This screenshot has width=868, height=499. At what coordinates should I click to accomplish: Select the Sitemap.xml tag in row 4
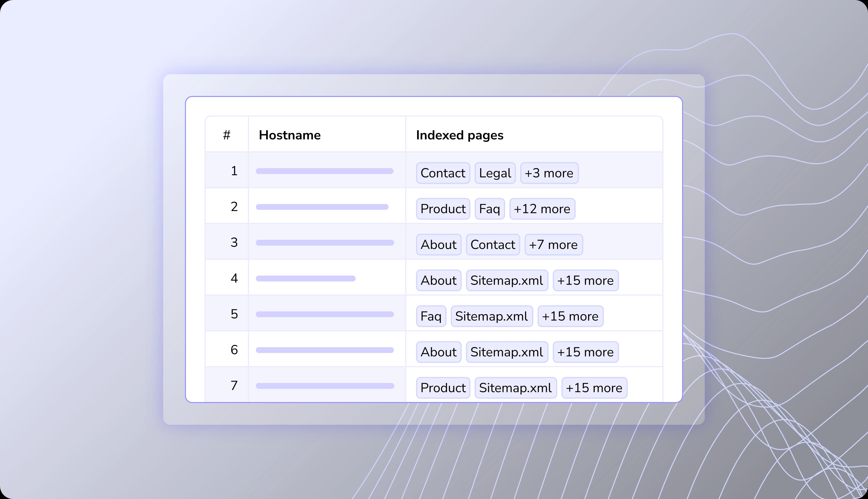(x=507, y=280)
